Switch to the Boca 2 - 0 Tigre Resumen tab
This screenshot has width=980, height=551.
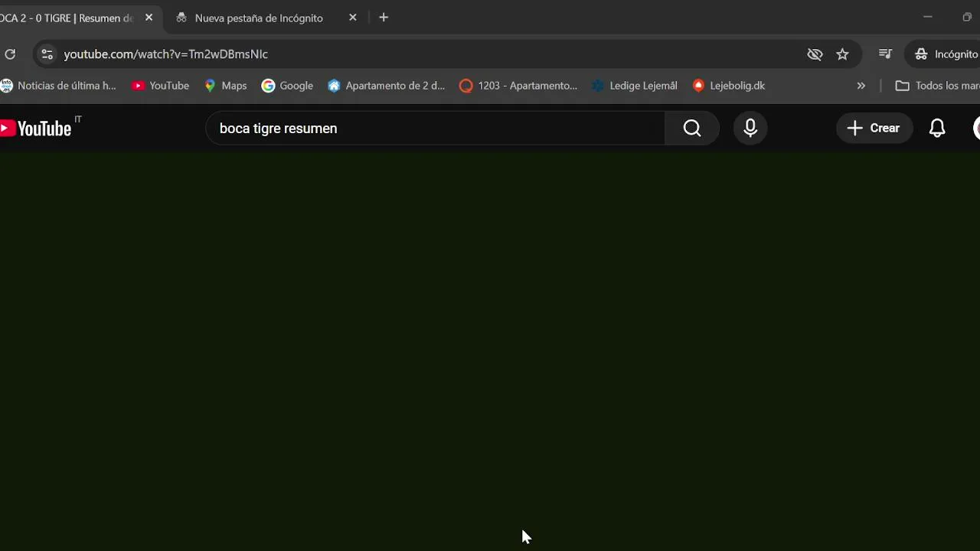coord(69,18)
